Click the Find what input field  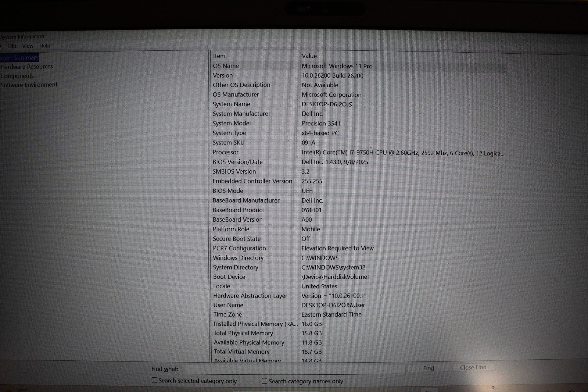pos(295,369)
